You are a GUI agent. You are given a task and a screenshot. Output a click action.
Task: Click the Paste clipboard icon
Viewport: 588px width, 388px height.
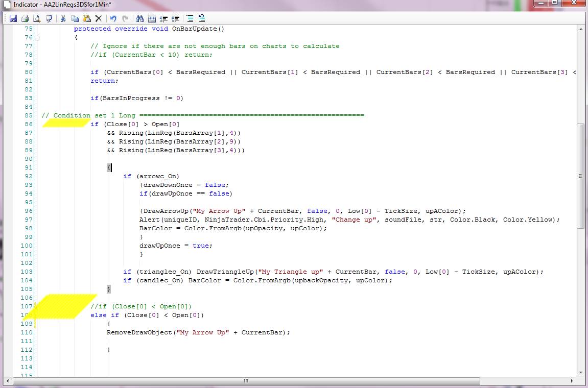coord(87,18)
